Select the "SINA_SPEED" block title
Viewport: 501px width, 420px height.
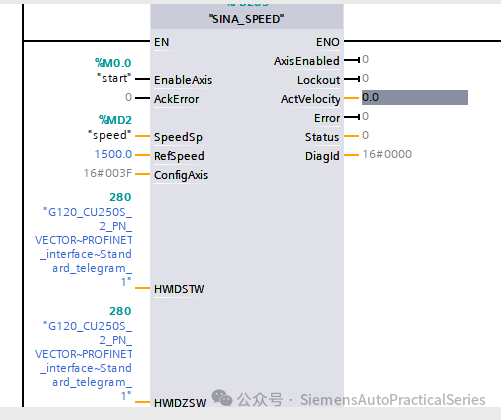(247, 19)
